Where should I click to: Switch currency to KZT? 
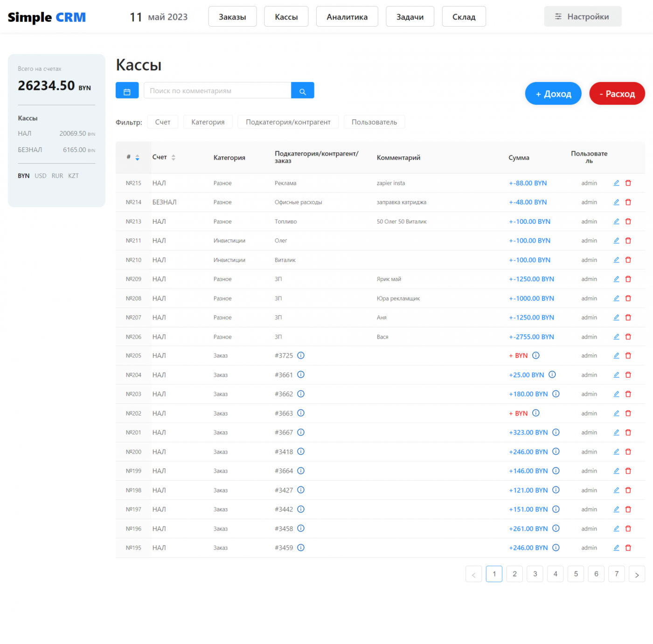(x=73, y=176)
